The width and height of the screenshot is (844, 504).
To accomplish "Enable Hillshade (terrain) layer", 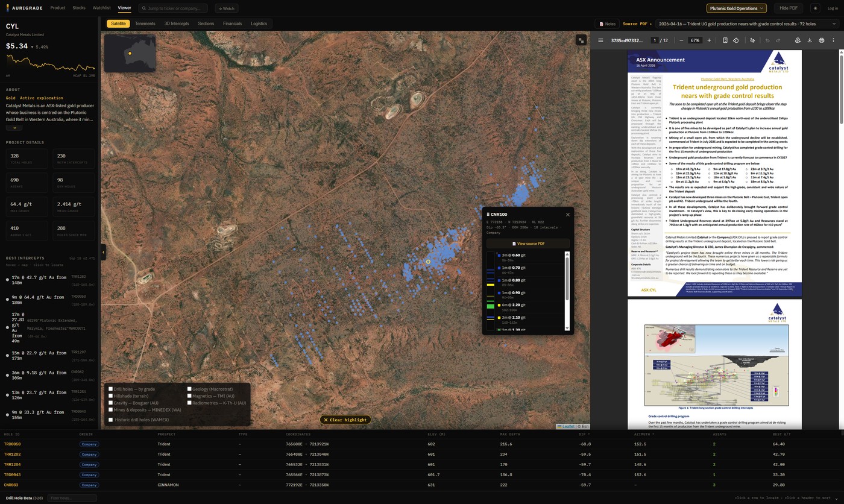I will [111, 396].
